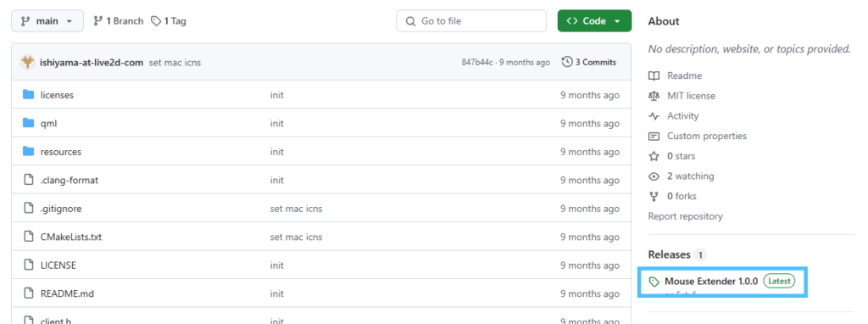View the 3 Commits history
This screenshot has width=868, height=324.
click(x=589, y=62)
